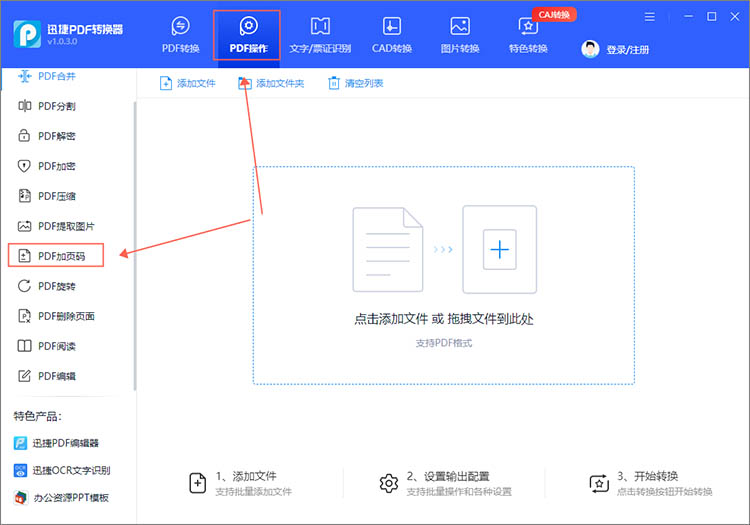The image size is (750, 525).
Task: Open 迅捷PDF编辑器 product link
Action: 56,443
